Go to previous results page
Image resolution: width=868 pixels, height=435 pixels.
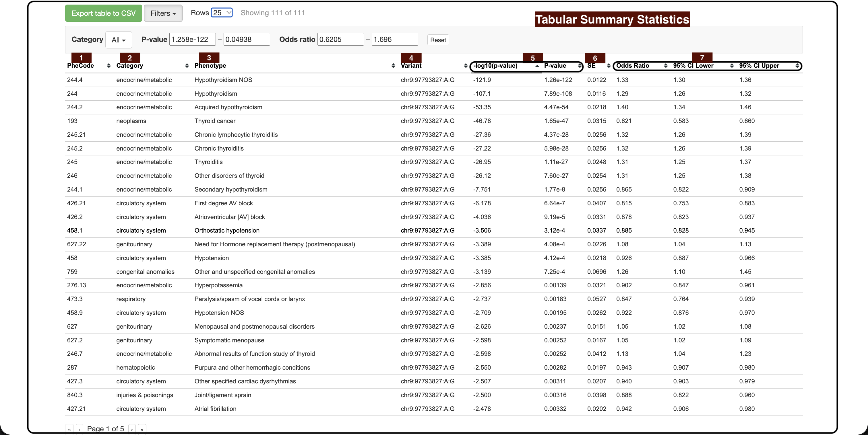click(x=80, y=429)
